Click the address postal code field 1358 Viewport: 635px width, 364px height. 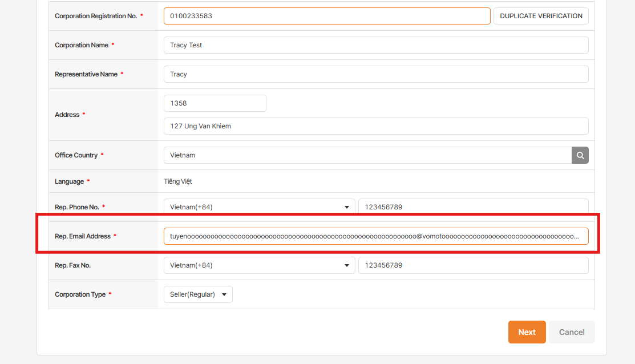215,103
